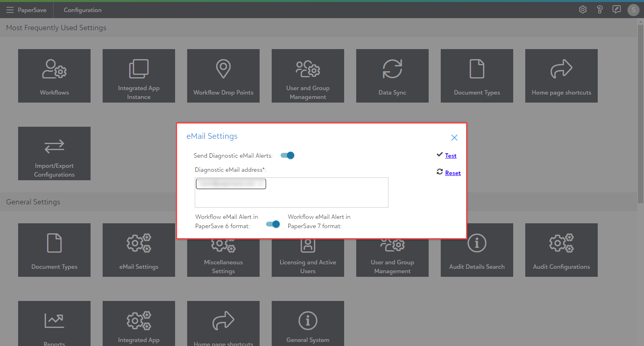Open the Workflows tile
Image resolution: width=644 pixels, height=346 pixels.
pyautogui.click(x=54, y=76)
